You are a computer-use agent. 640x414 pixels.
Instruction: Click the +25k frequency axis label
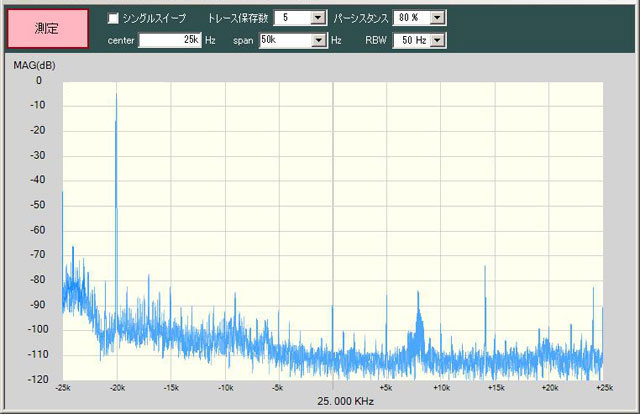[604, 388]
